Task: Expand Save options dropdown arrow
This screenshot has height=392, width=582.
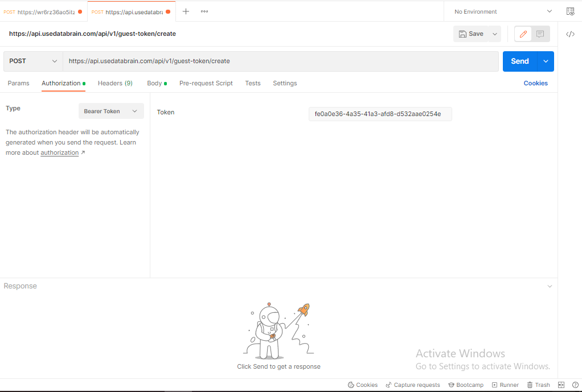Action: tap(494, 34)
